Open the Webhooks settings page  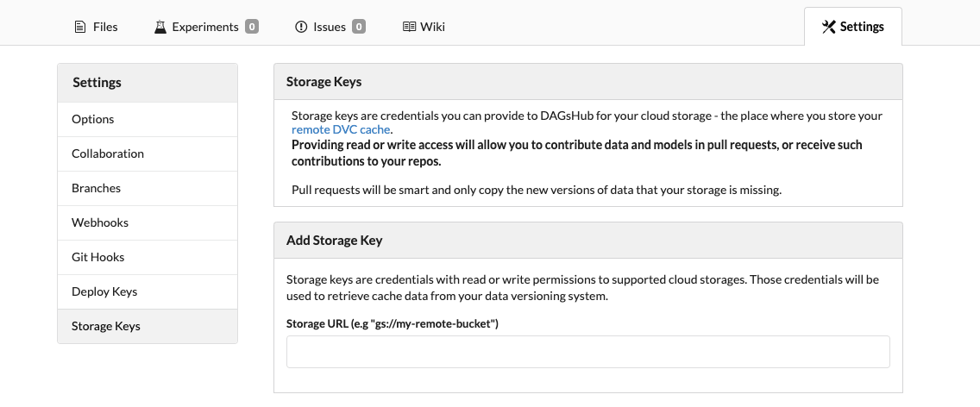click(x=100, y=222)
